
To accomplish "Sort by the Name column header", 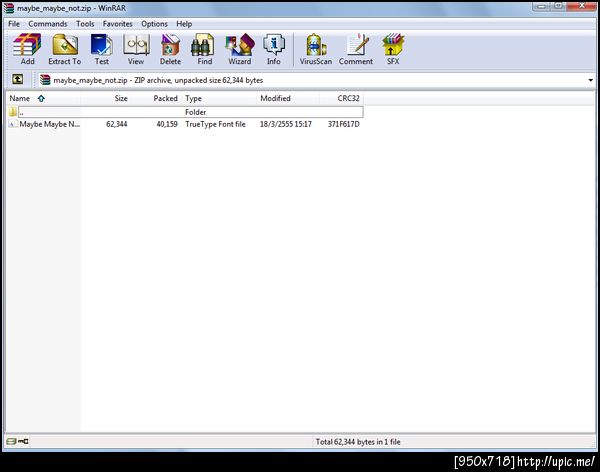I will [x=43, y=98].
